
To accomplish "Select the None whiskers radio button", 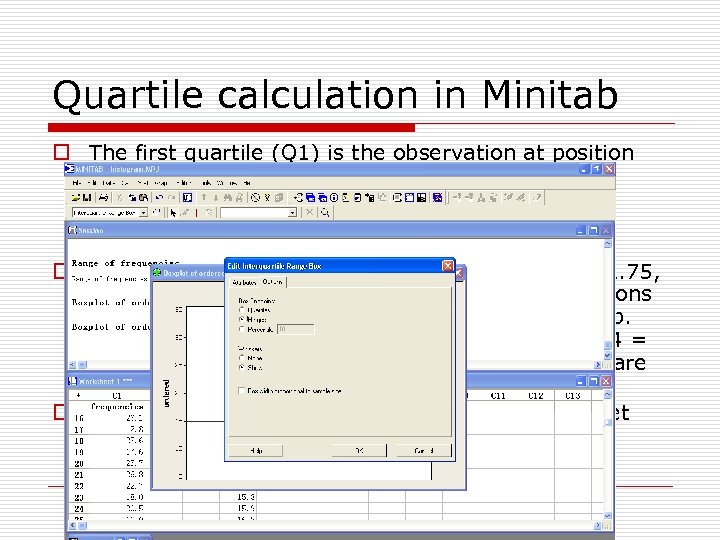I will [x=242, y=358].
